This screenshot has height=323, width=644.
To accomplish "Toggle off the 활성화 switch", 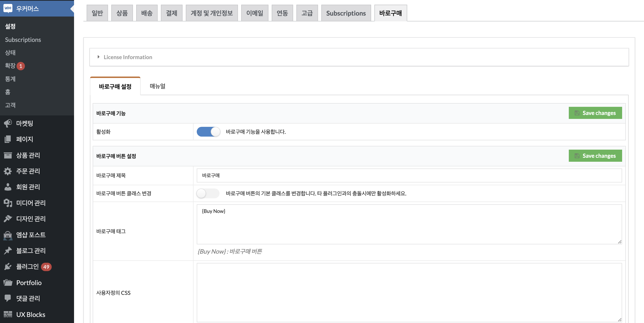I will (x=208, y=132).
